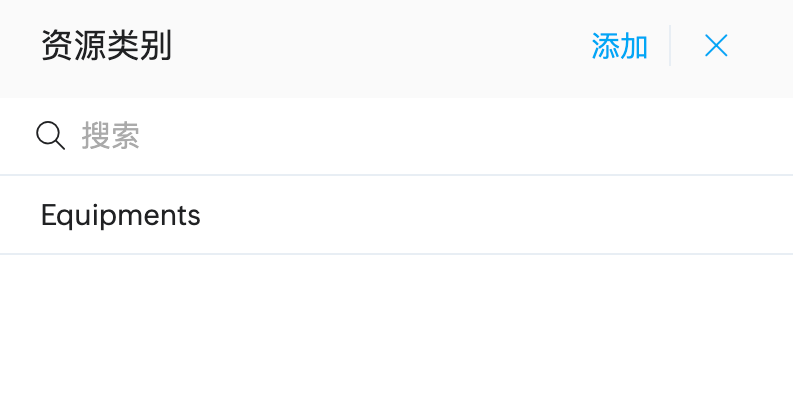Click the close cross next to 添加
The height and width of the screenshot is (405, 793).
point(716,46)
